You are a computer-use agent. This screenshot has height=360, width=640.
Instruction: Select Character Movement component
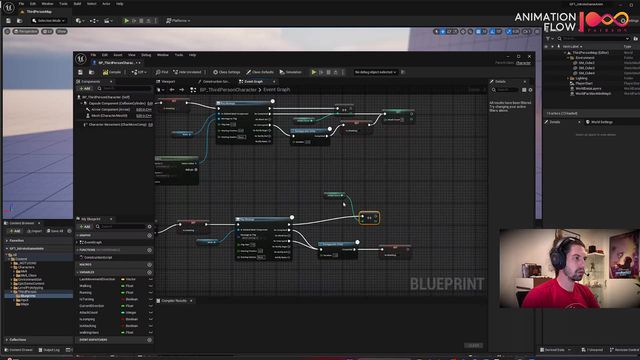pyautogui.click(x=116, y=124)
